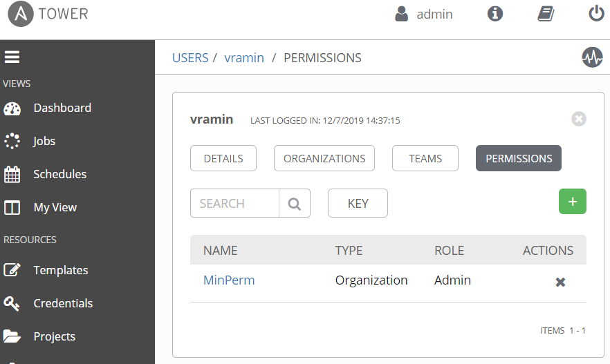Click the logout power icon

[x=596, y=14]
